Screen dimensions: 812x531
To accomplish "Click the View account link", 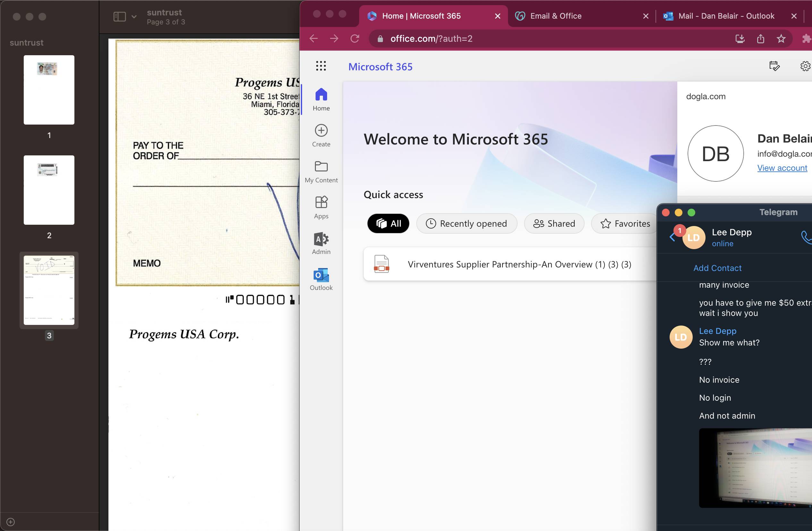I will (x=782, y=168).
